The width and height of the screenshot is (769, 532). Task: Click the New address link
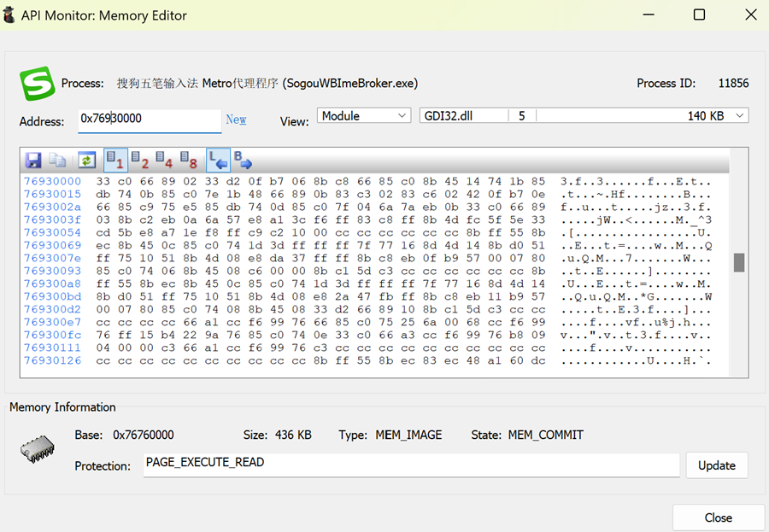[x=236, y=120]
